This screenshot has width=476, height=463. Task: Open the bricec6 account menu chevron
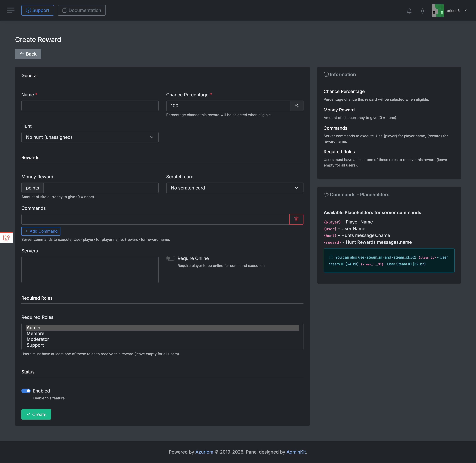pos(466,10)
